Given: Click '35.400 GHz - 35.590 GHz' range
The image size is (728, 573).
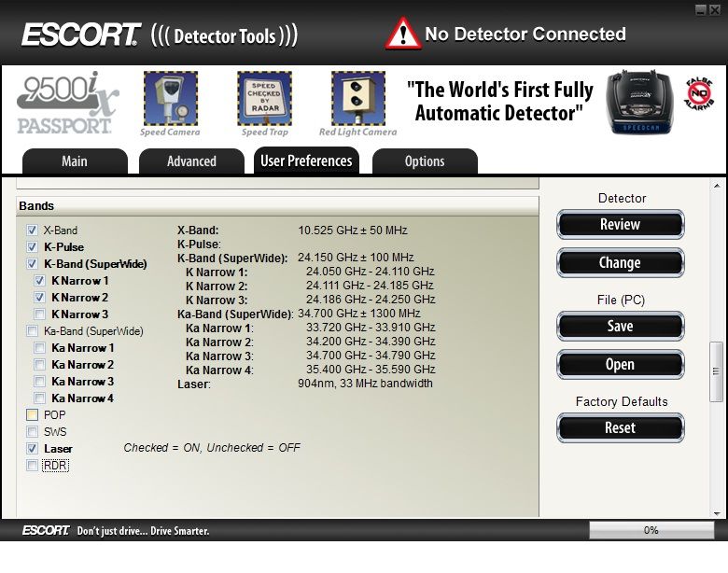Looking at the screenshot, I should click(x=371, y=370).
